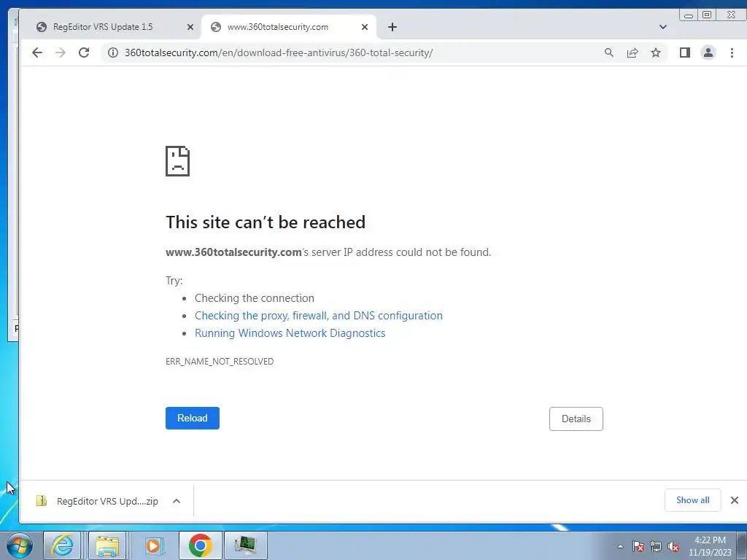Open Windows Explorer folder icon in taskbar
The width and height of the screenshot is (747, 560).
107,545
